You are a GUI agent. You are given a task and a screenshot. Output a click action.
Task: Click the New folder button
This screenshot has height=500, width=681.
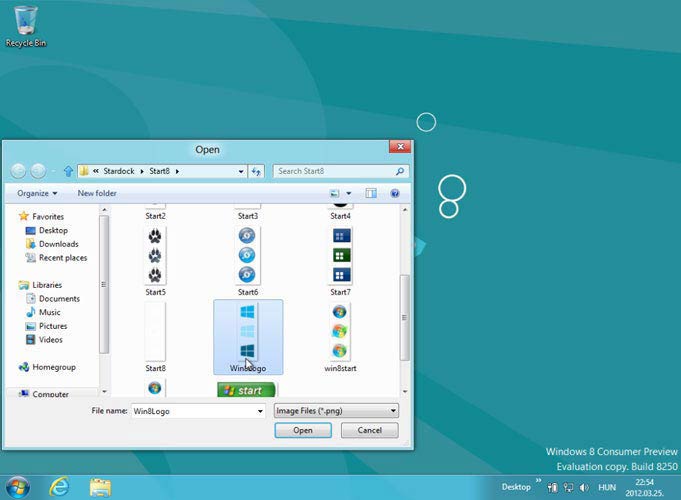[97, 193]
